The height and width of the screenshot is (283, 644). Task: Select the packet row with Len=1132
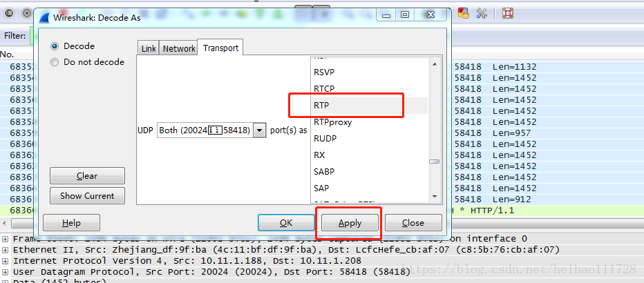[x=322, y=67]
